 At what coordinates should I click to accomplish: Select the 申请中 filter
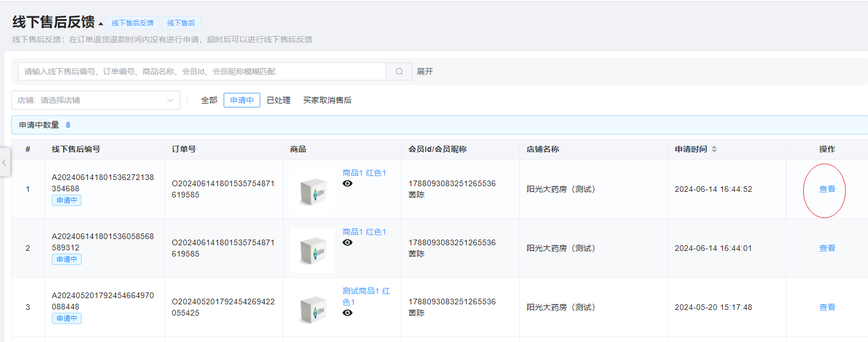tap(242, 100)
